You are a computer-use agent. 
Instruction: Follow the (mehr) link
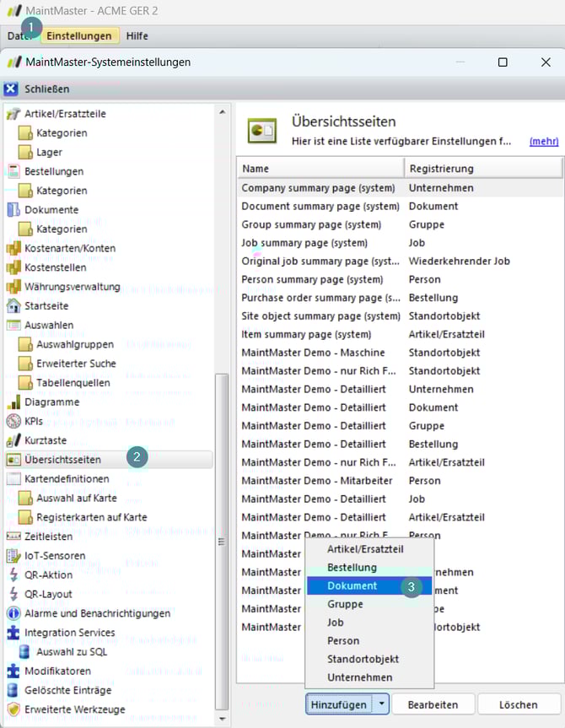(x=543, y=142)
